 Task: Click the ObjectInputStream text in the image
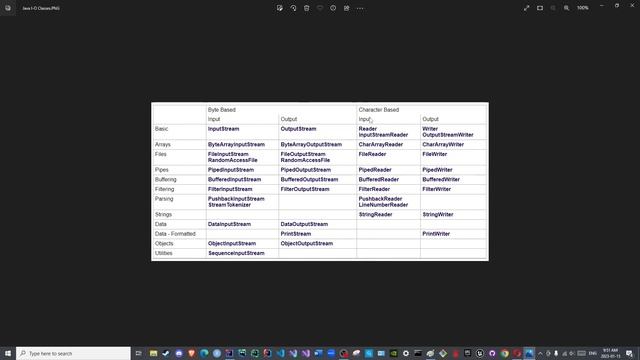[232, 244]
